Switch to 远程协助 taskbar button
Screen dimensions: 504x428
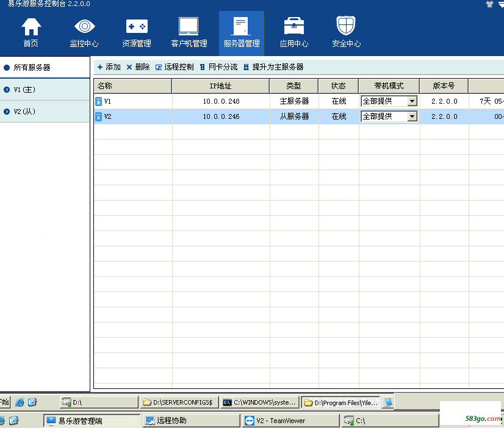click(x=191, y=421)
